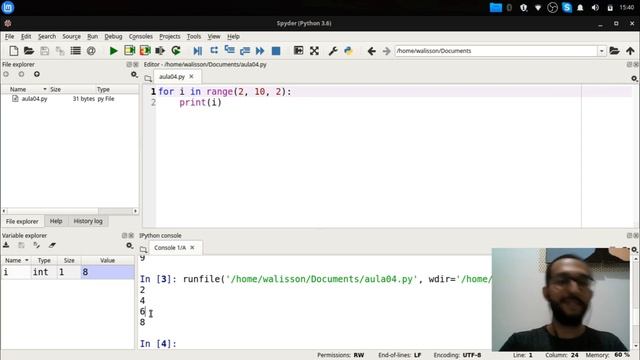Select the Console 1/A tab
640x360 pixels.
pos(170,247)
